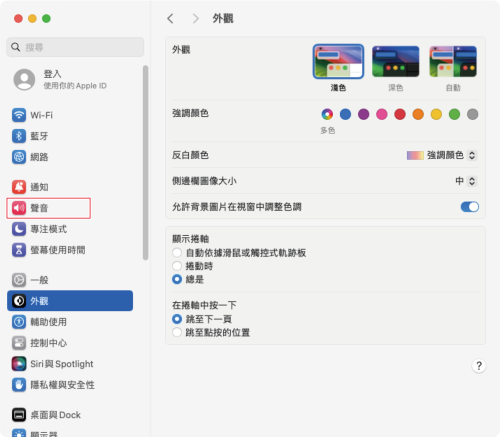
Task: Select the 深色 dark appearance thumbnail
Action: point(395,61)
